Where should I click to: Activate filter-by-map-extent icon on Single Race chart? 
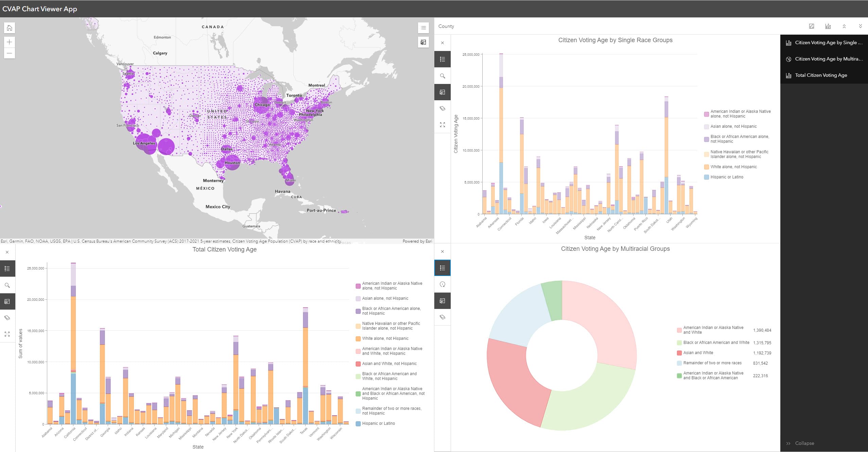pyautogui.click(x=443, y=92)
